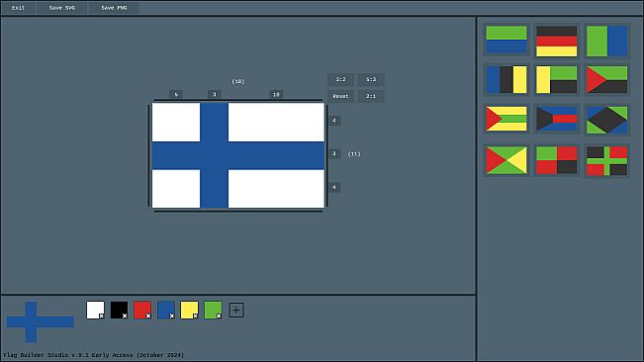Choose Save PNG from top bar
This screenshot has width=644, height=362.
click(x=114, y=8)
